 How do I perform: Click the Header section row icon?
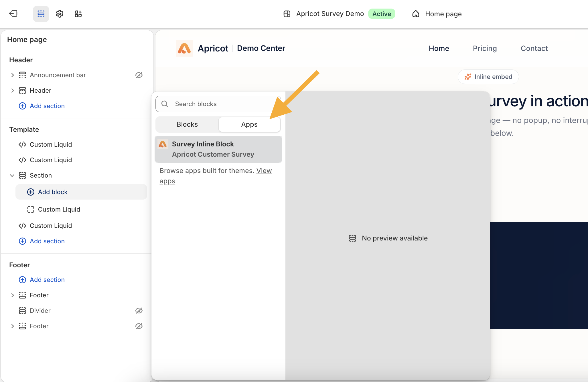coord(22,90)
